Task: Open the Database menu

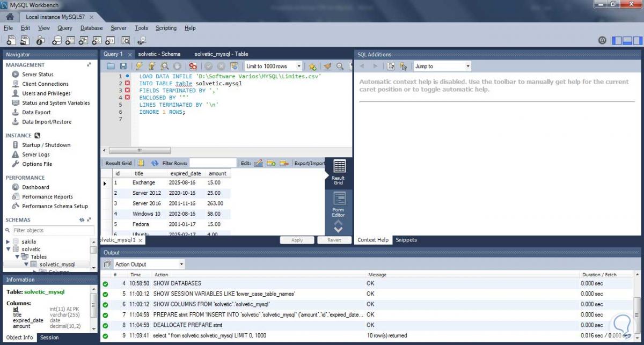Action: tap(91, 28)
